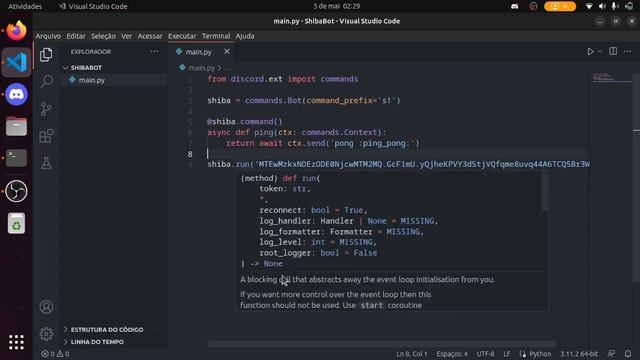Open the Seleção menu

(x=103, y=36)
